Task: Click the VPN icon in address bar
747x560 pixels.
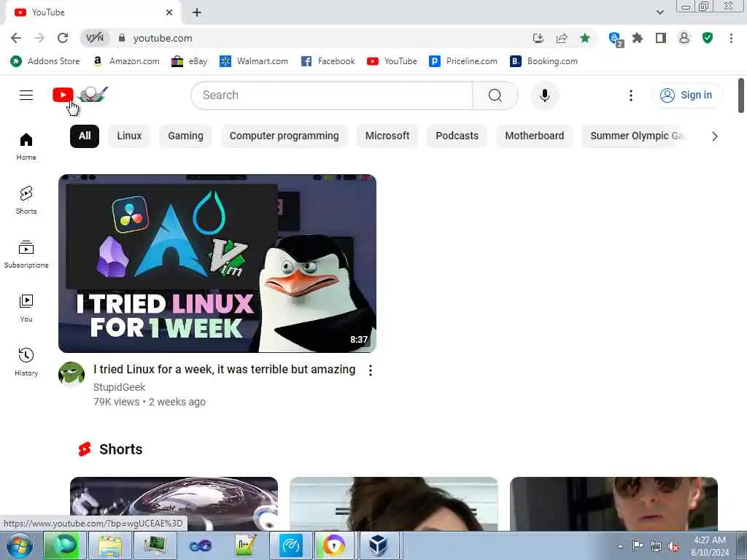Action: 94,38
